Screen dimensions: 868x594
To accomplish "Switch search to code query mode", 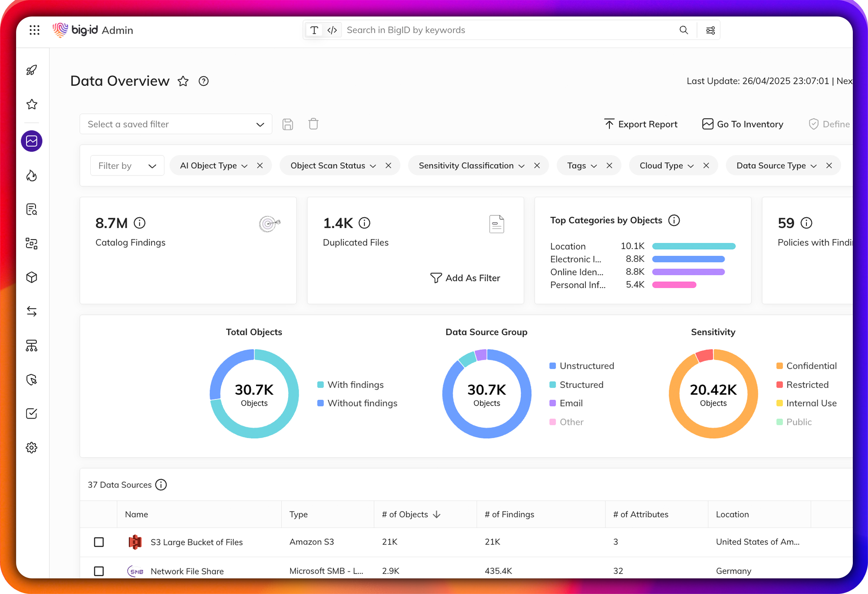I will [x=332, y=30].
